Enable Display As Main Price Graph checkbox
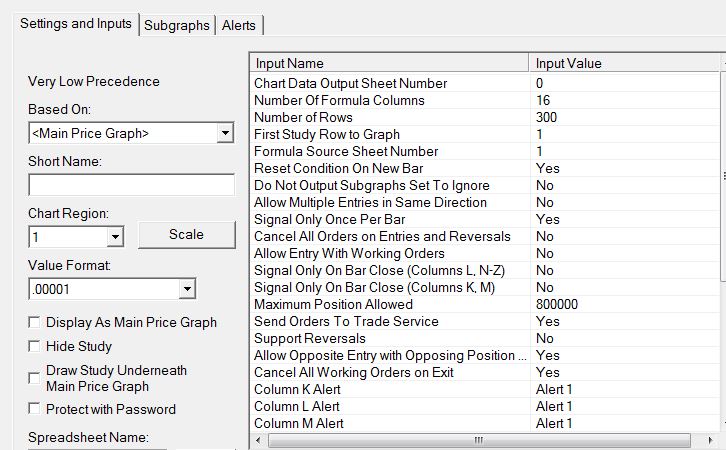This screenshot has width=726, height=450. coord(35,323)
